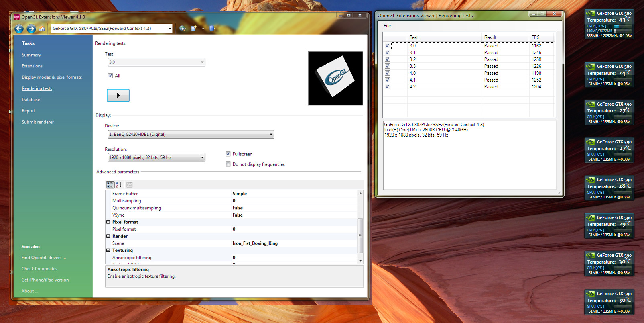Open the About link
644x323 pixels.
(x=30, y=291)
